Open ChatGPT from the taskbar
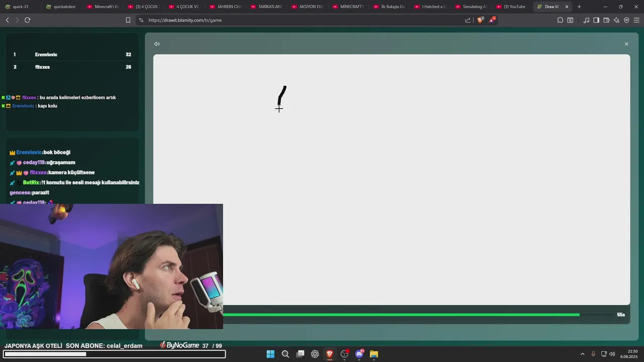 (315, 354)
